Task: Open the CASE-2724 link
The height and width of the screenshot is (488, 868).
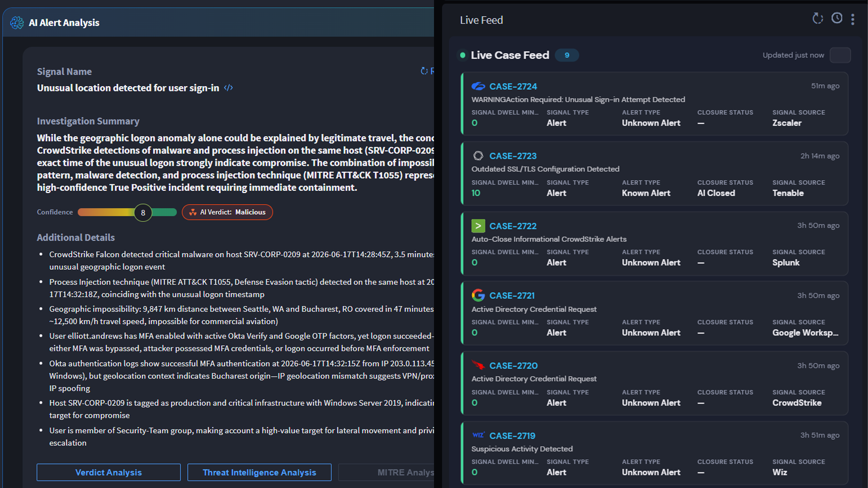Action: click(x=513, y=86)
